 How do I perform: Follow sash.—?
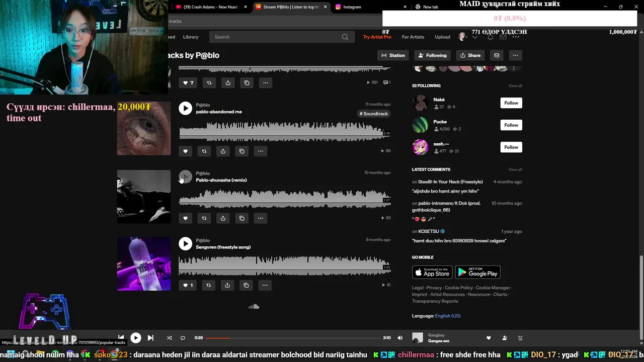tap(511, 147)
